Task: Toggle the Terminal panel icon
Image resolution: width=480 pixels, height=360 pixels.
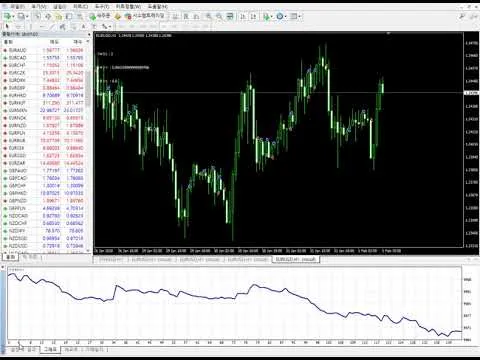Action: pyautogui.click(x=69, y=16)
